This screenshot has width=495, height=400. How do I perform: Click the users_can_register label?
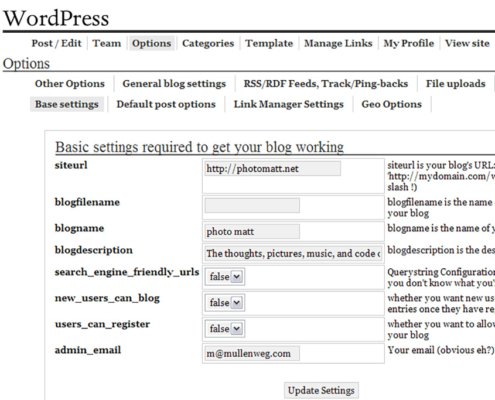coord(102,324)
